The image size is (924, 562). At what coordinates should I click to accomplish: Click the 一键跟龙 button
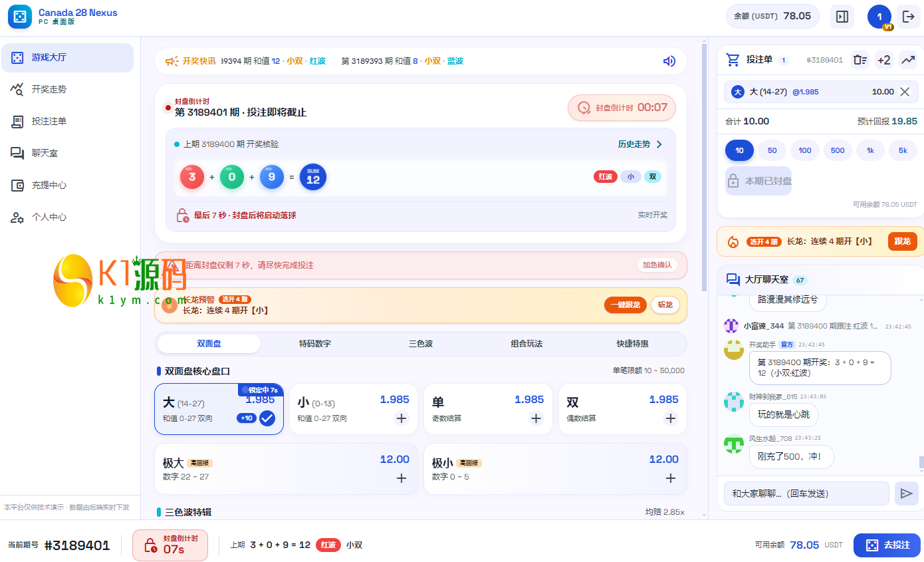tap(626, 305)
